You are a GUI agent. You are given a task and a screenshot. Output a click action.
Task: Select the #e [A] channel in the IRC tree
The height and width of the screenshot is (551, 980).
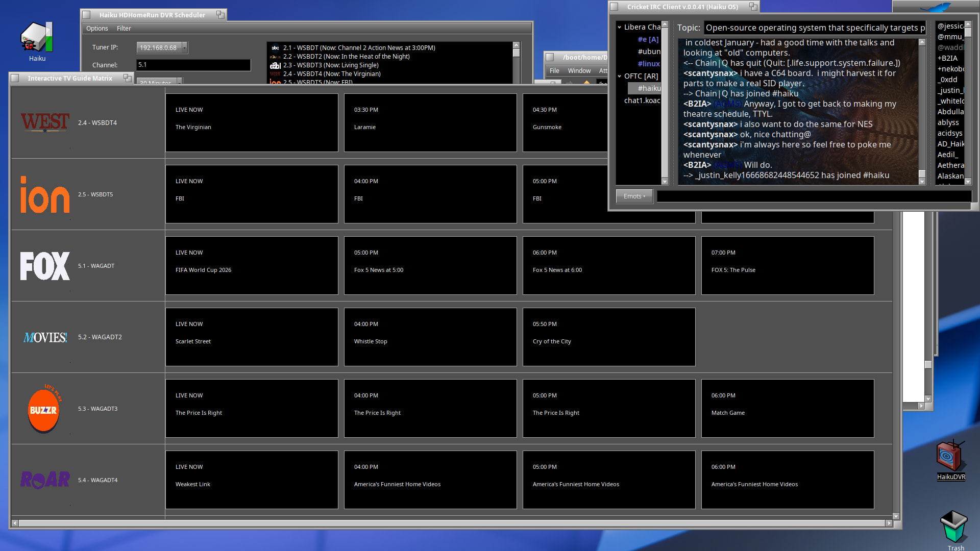[648, 39]
